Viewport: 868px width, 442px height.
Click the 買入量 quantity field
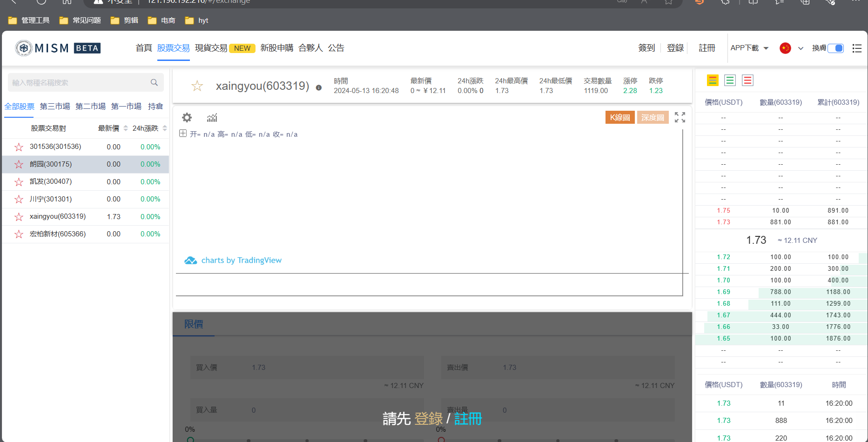(307, 410)
